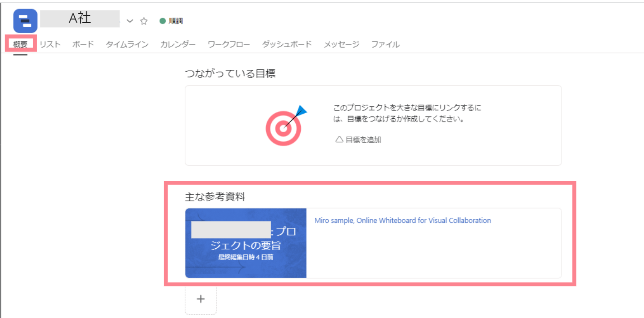644x318 pixels.
Task: Switch to the カレンダー tab
Action: pyautogui.click(x=178, y=44)
